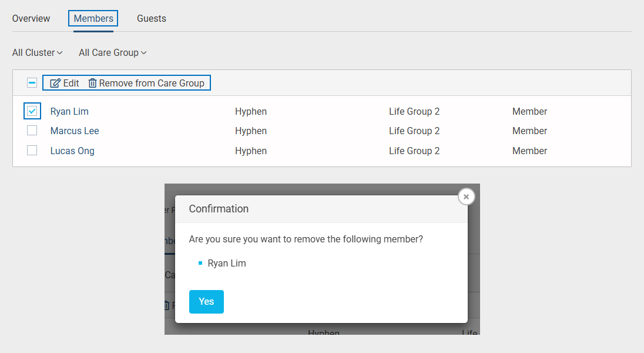Viewport: 644px width, 353px height.
Task: Switch to the Overview tab
Action: point(31,18)
